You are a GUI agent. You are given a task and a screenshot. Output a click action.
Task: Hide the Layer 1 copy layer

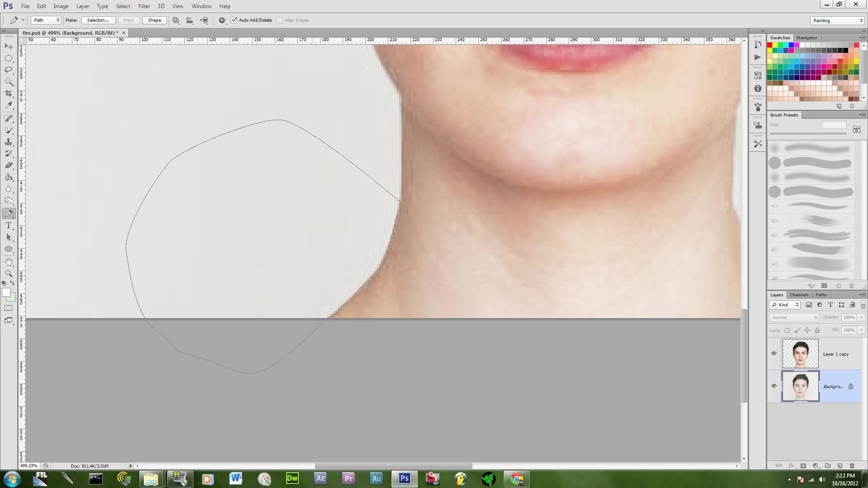coord(774,353)
